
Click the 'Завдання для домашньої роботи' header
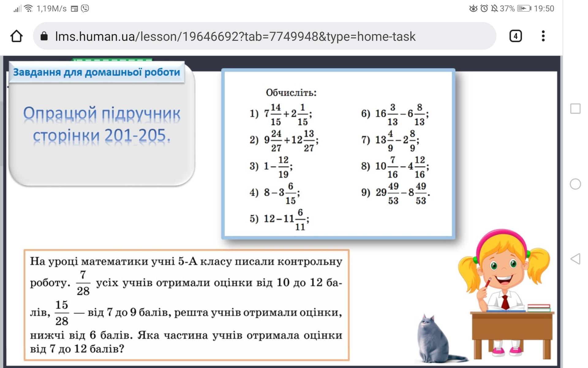point(96,72)
